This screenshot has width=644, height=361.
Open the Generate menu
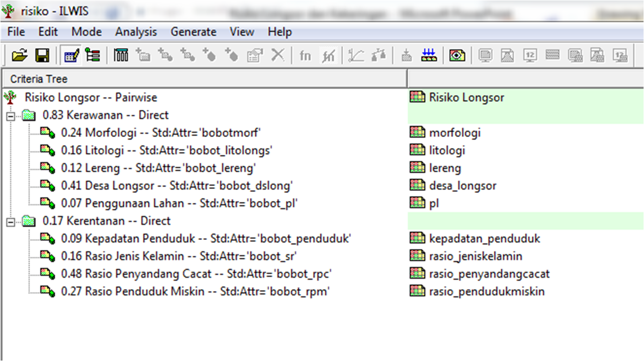[193, 32]
